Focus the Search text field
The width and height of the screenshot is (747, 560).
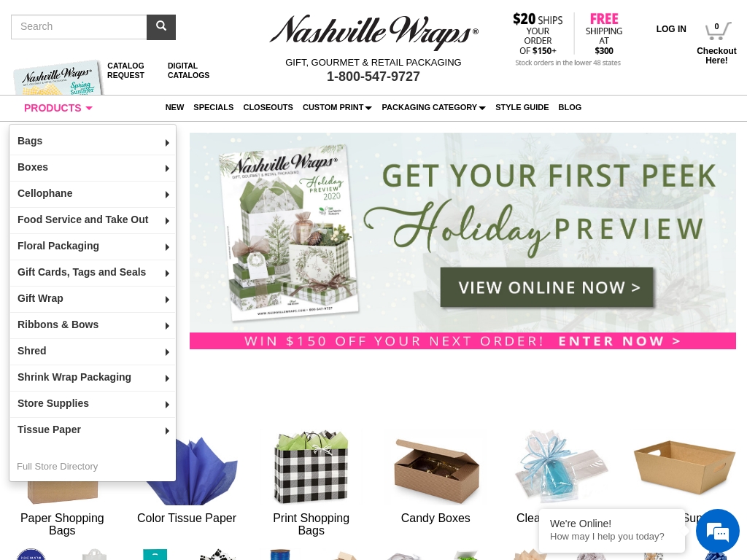point(79,27)
